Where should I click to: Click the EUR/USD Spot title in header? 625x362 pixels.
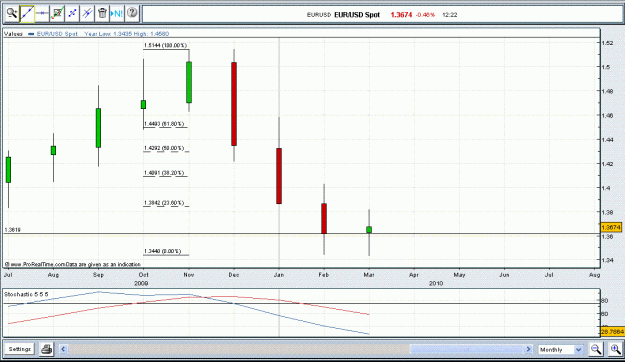tap(357, 15)
